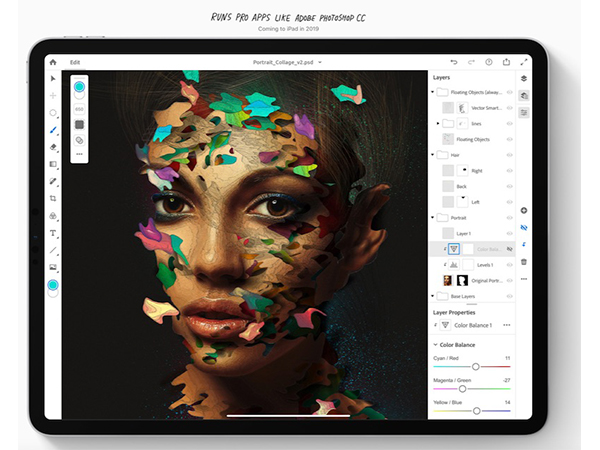Adjust the Yellow / Blue slider

pos(476,411)
